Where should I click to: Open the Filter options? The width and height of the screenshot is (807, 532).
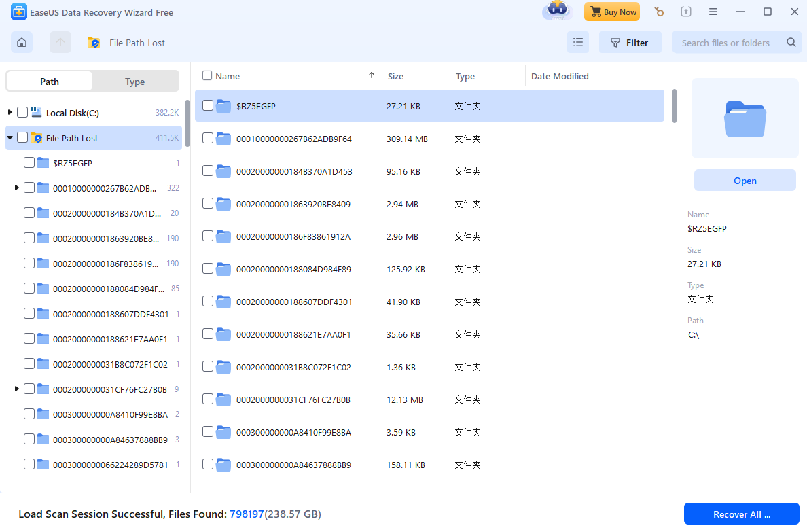pyautogui.click(x=630, y=43)
